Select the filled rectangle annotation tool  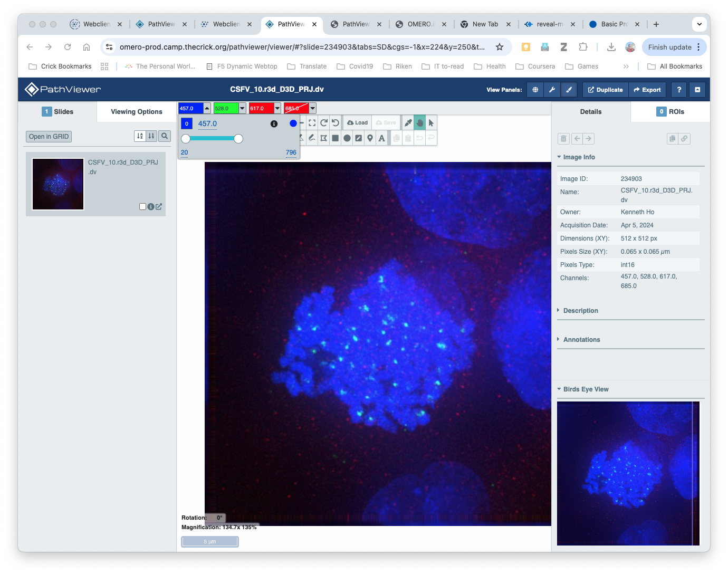pyautogui.click(x=336, y=138)
